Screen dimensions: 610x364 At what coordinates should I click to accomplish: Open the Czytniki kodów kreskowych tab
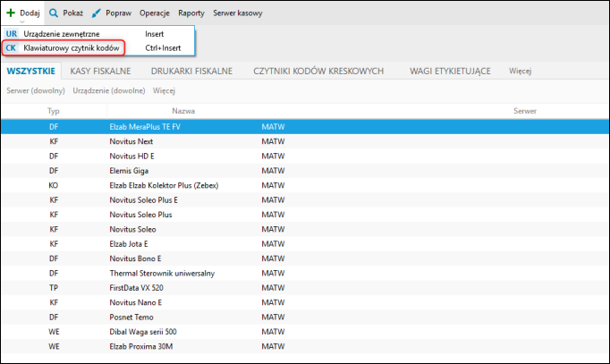coord(318,71)
